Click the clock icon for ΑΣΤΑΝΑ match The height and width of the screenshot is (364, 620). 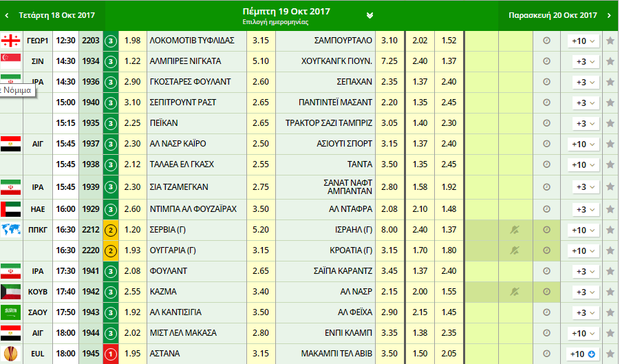click(546, 354)
